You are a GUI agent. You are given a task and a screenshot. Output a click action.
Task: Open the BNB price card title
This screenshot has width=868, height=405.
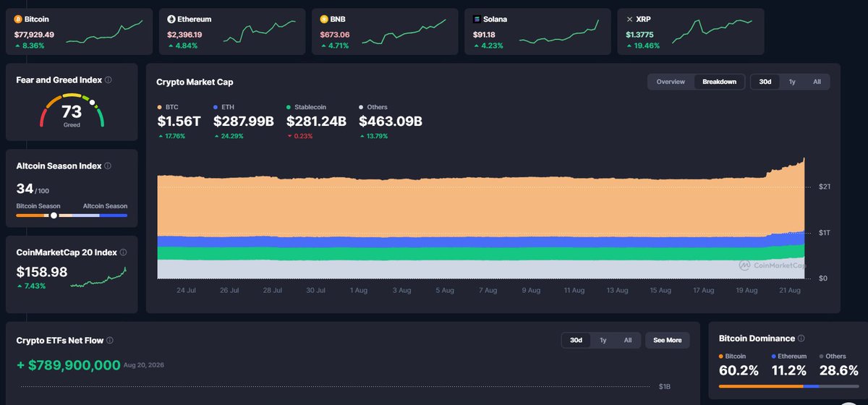coord(338,20)
